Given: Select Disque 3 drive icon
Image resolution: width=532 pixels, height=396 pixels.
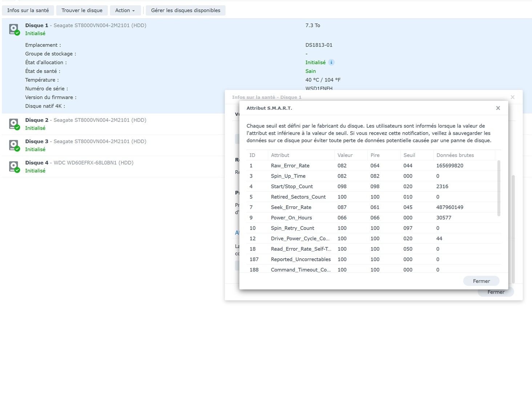Looking at the screenshot, I should pyautogui.click(x=14, y=145).
